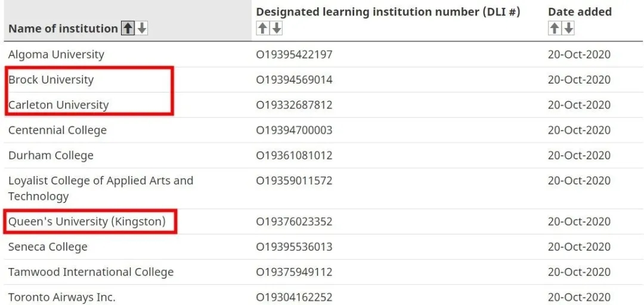This screenshot has width=644, height=305.
Task: Click Seneca College institution name
Action: (x=48, y=247)
